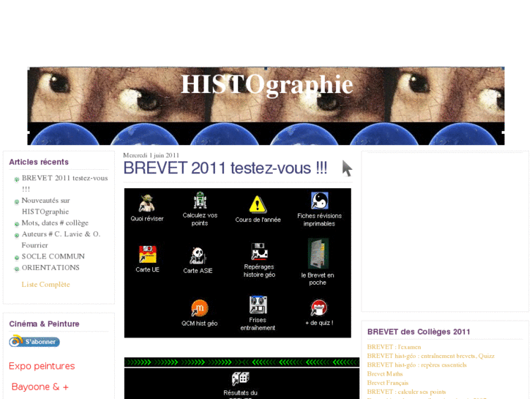Click the 'Articles récents' heading

39,162
